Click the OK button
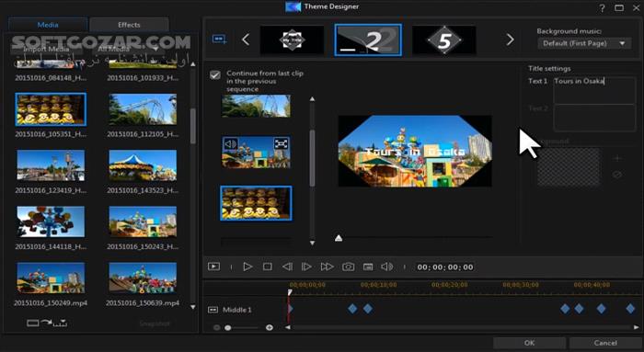644x352 pixels. [529, 343]
